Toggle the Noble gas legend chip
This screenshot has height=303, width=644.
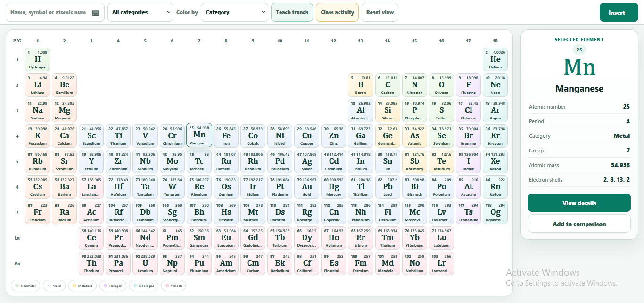tap(144, 286)
